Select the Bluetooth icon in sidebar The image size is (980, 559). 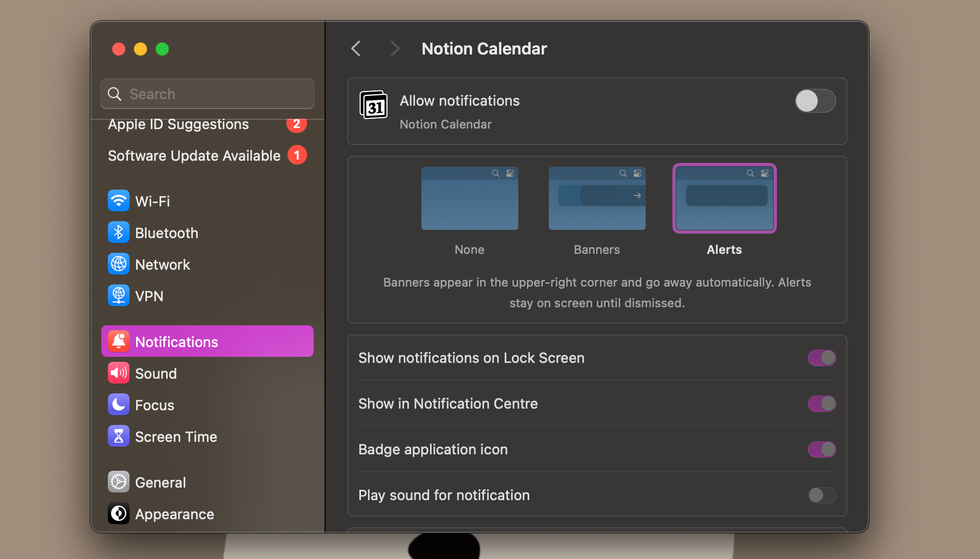119,232
